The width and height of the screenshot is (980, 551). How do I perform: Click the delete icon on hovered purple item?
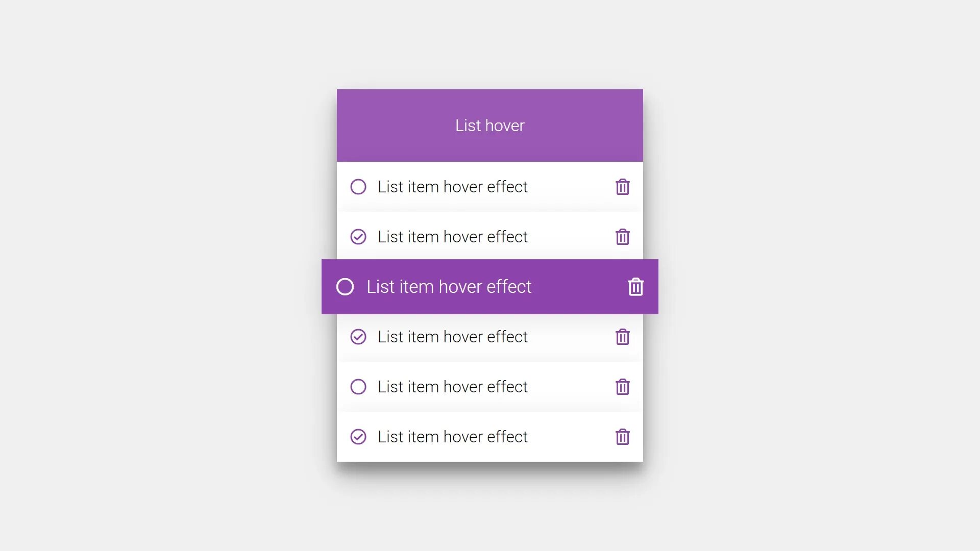(x=635, y=286)
